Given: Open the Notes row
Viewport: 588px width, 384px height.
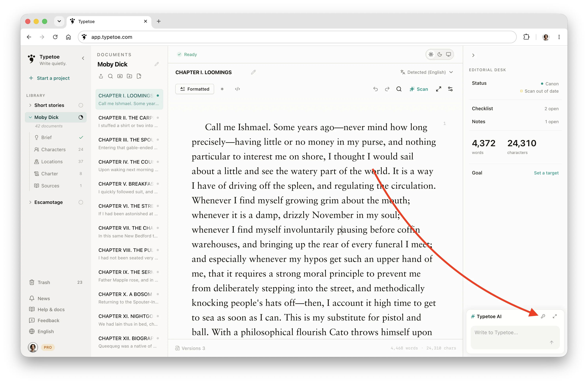Looking at the screenshot, I should pos(515,122).
